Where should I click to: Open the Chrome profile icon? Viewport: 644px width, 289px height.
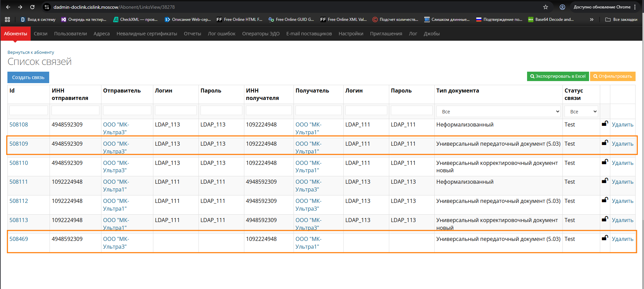pos(562,7)
